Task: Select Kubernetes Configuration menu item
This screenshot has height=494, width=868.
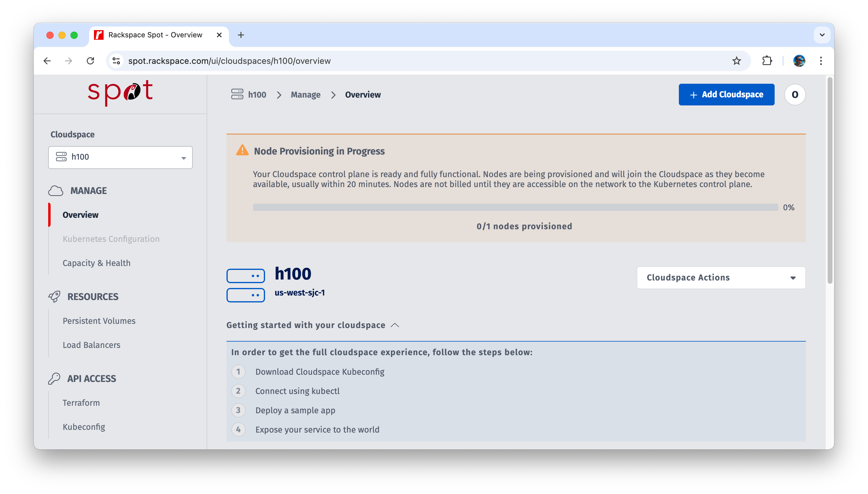Action: point(111,239)
